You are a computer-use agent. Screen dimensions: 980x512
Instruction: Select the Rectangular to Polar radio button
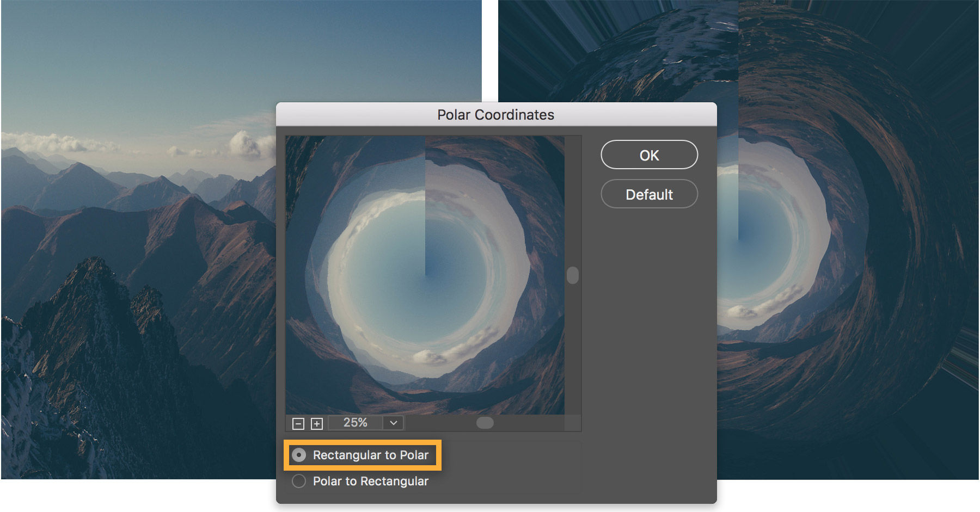[x=298, y=455]
